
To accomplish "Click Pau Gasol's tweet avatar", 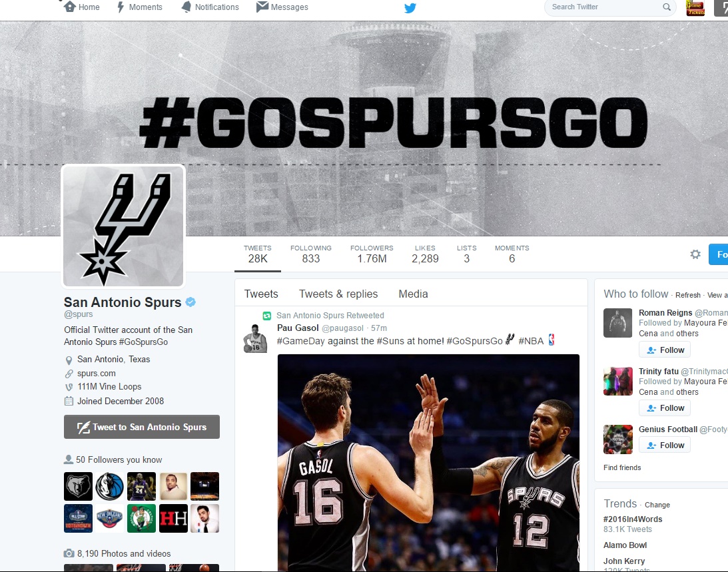I will coord(255,338).
